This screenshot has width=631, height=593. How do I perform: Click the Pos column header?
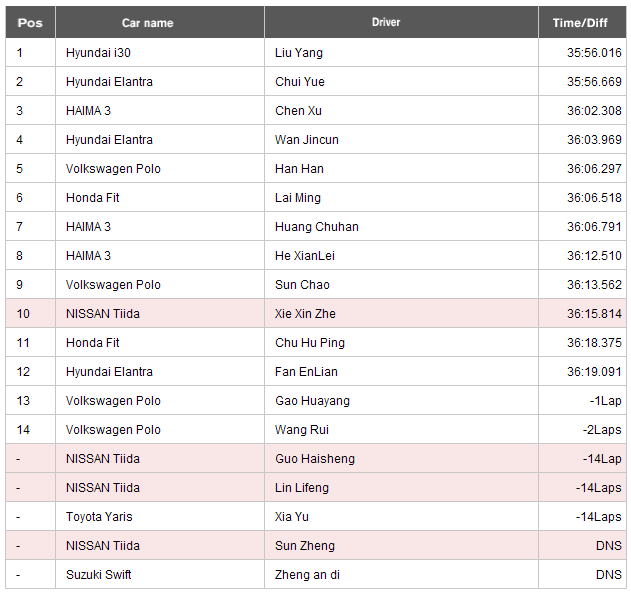point(30,23)
